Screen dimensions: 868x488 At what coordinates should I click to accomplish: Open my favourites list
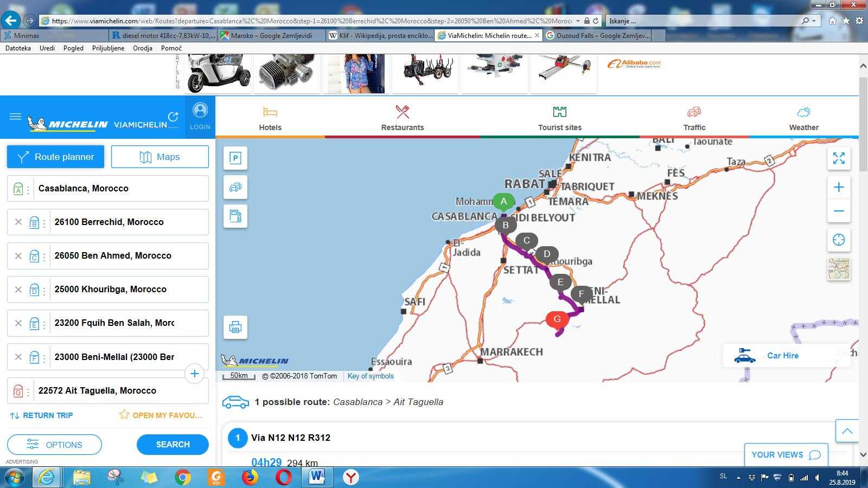pos(161,415)
